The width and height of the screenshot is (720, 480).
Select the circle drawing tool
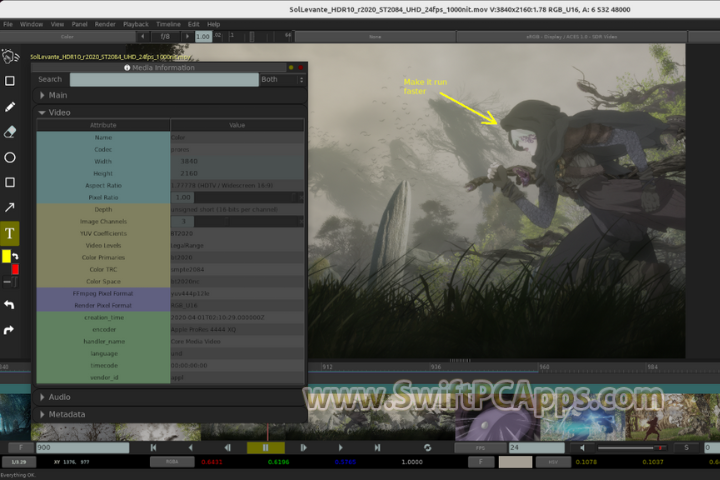pos(10,158)
